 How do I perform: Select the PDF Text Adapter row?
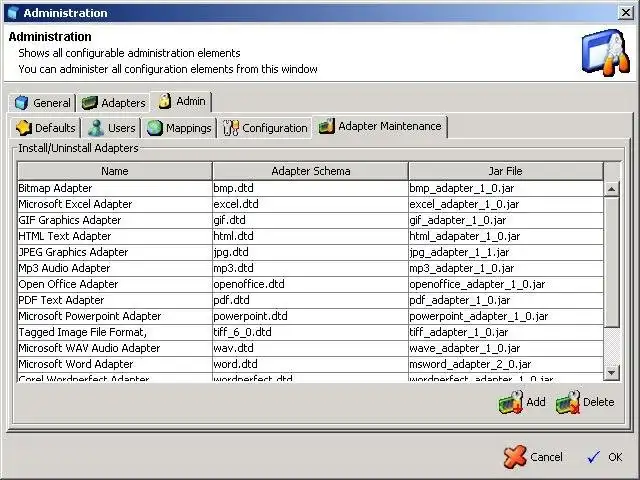[x=310, y=300]
